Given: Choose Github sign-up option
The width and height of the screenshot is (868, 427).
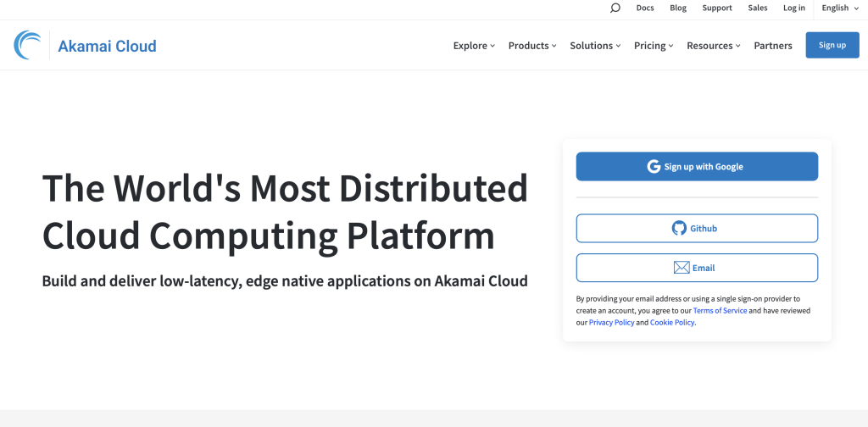Looking at the screenshot, I should [697, 228].
